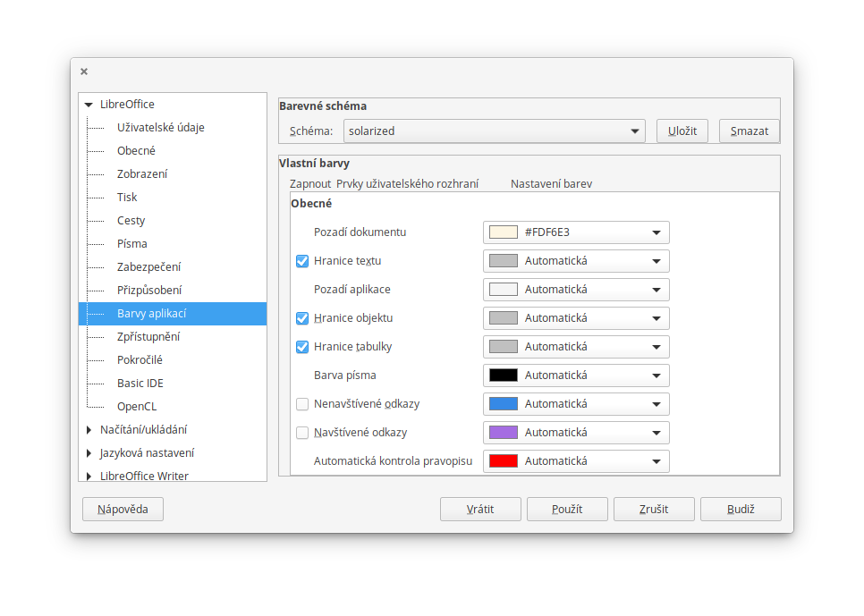Select Zabezpečení in the tree
The width and height of the screenshot is (864, 616).
coord(148,266)
